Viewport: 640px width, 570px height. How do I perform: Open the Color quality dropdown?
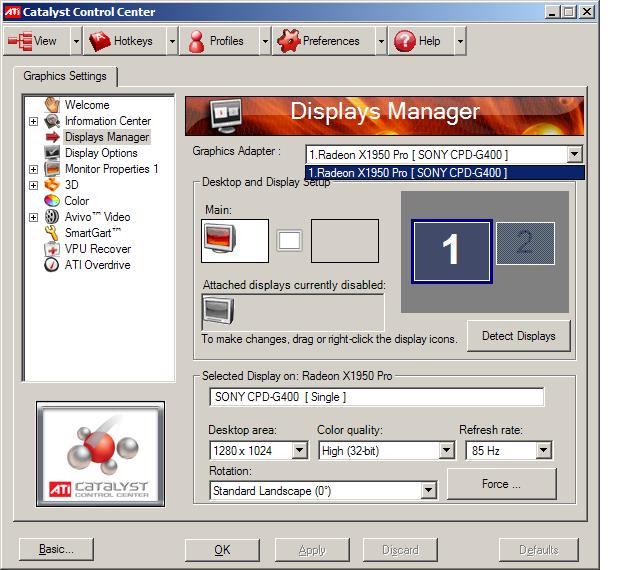tap(447, 450)
